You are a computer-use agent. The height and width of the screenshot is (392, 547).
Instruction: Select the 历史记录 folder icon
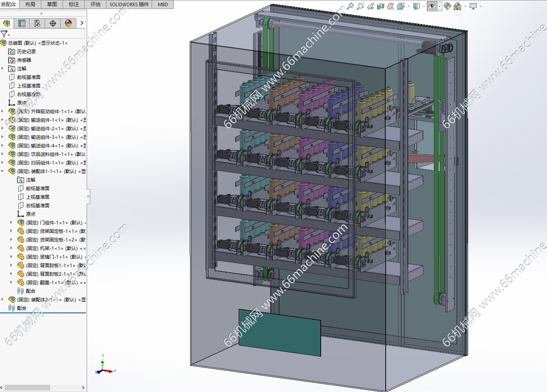pos(12,51)
